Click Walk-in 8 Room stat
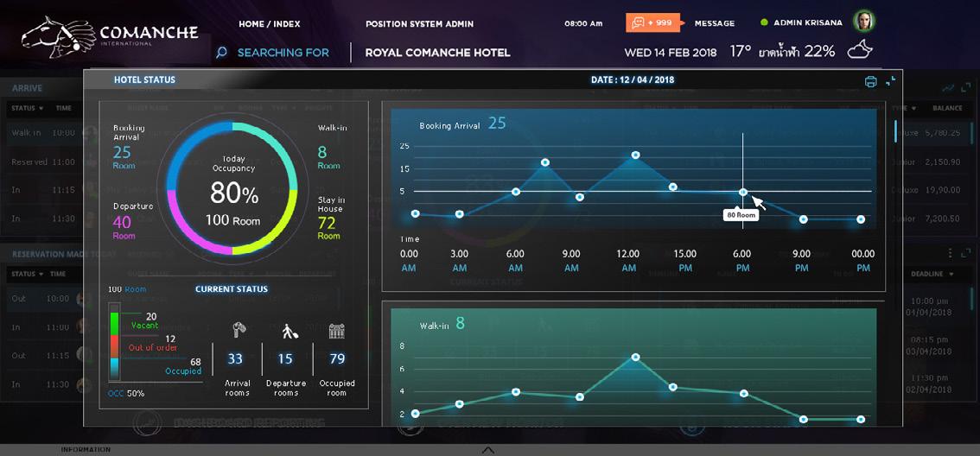The image size is (980, 456). (x=333, y=148)
